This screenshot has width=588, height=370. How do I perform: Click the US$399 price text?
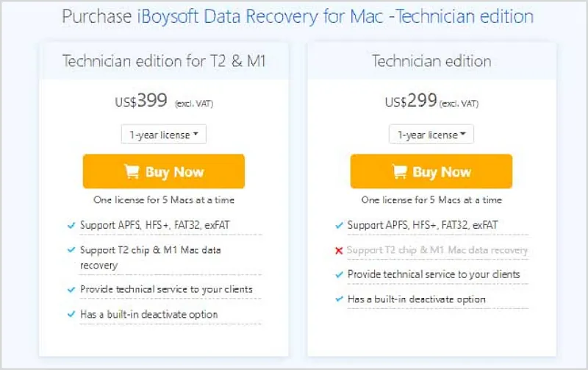[142, 102]
